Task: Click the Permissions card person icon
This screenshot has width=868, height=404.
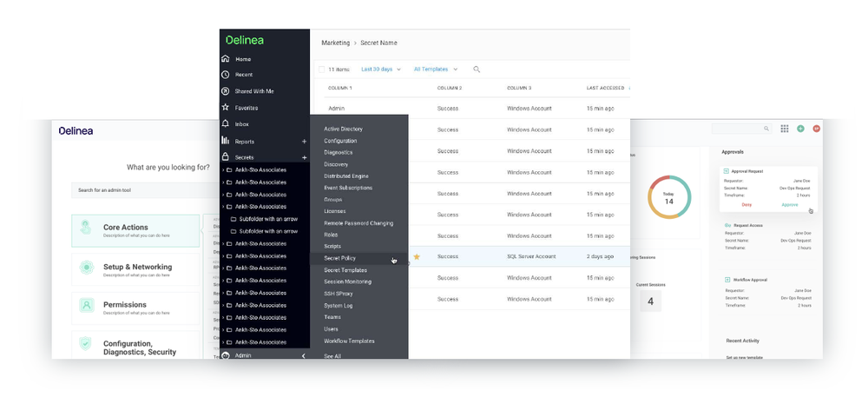Action: click(x=86, y=305)
